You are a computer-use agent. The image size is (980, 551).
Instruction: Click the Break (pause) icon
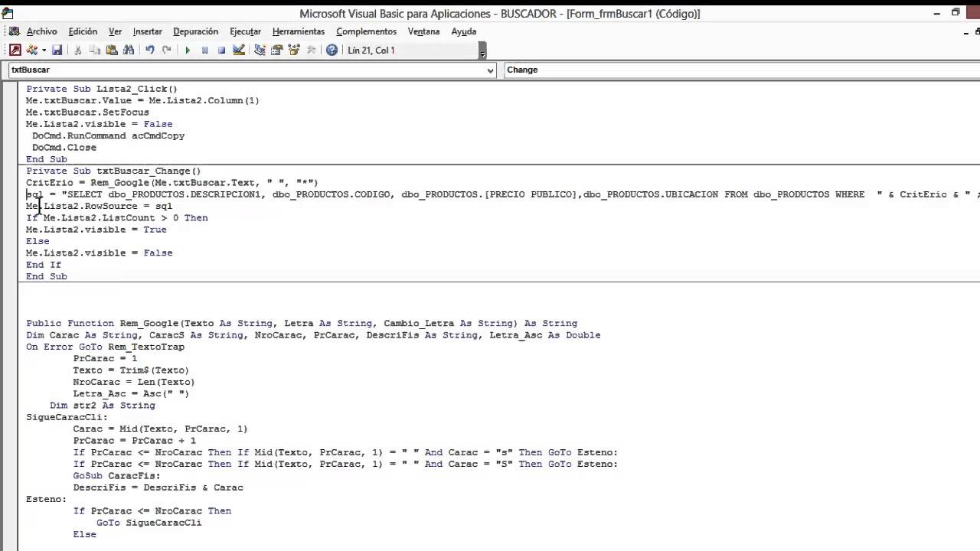click(x=204, y=50)
